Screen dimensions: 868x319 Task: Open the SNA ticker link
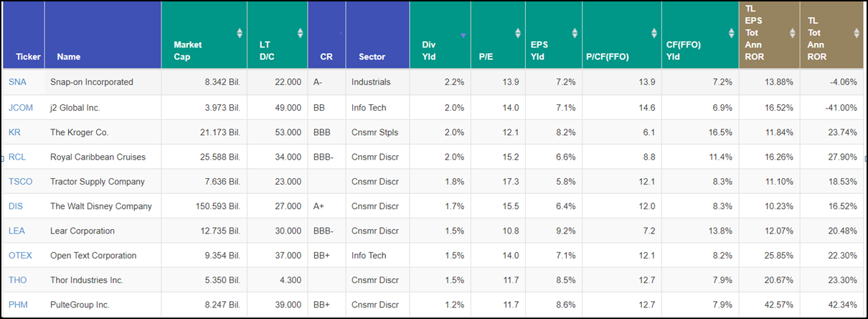click(17, 82)
